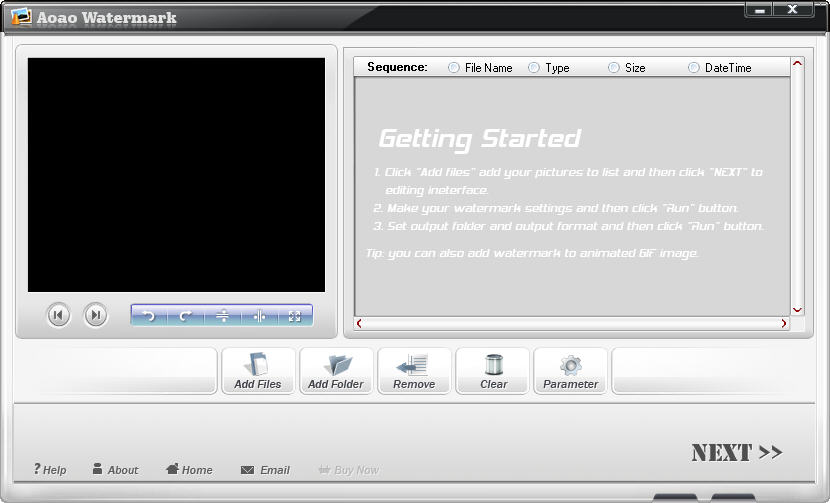Click file list scroll down arrow

pos(797,310)
